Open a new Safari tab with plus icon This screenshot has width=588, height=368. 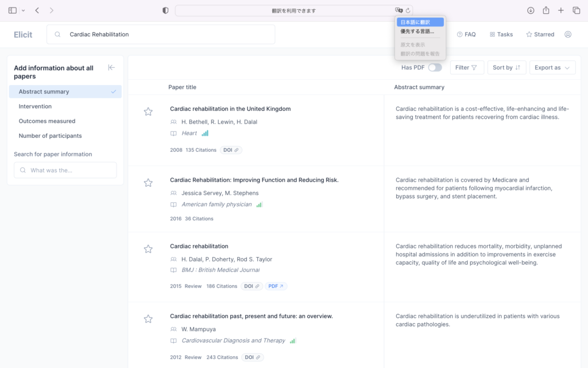(x=561, y=10)
